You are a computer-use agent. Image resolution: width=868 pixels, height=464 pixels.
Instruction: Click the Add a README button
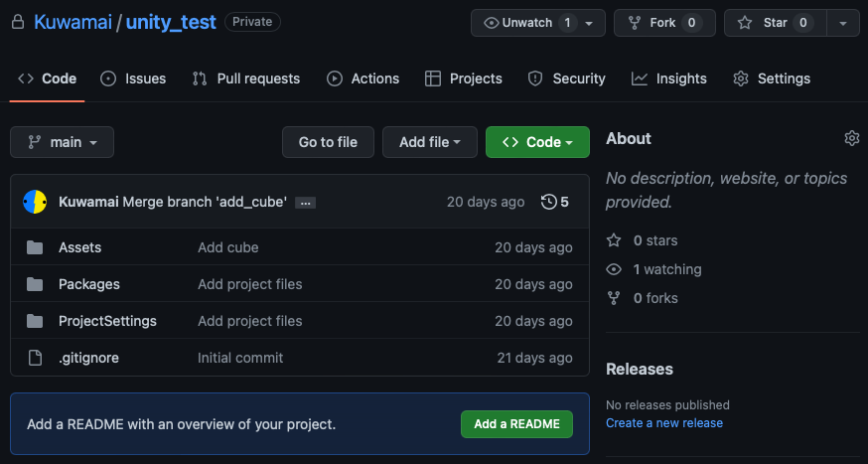point(516,424)
